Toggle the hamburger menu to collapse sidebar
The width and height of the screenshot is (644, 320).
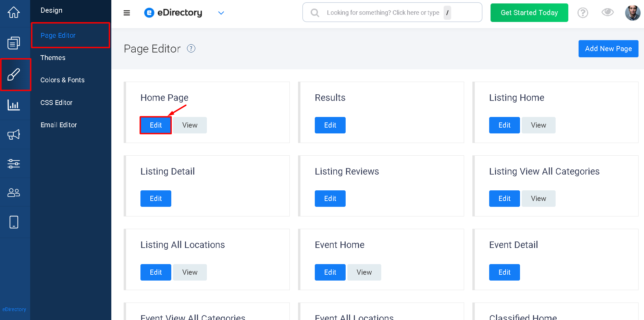127,13
